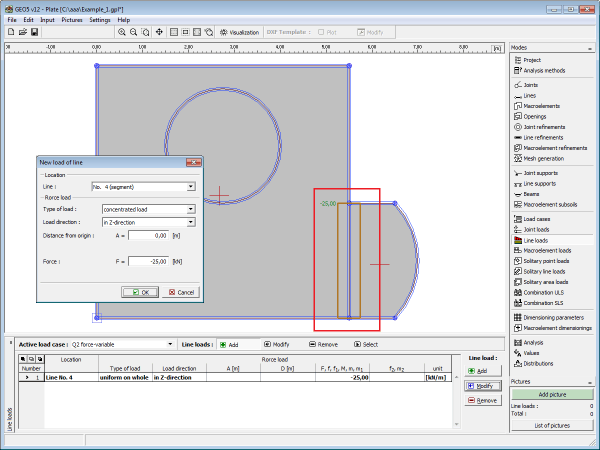Click the Zoom out magnifier icon
The height and width of the screenshot is (450, 600).
(x=133, y=32)
